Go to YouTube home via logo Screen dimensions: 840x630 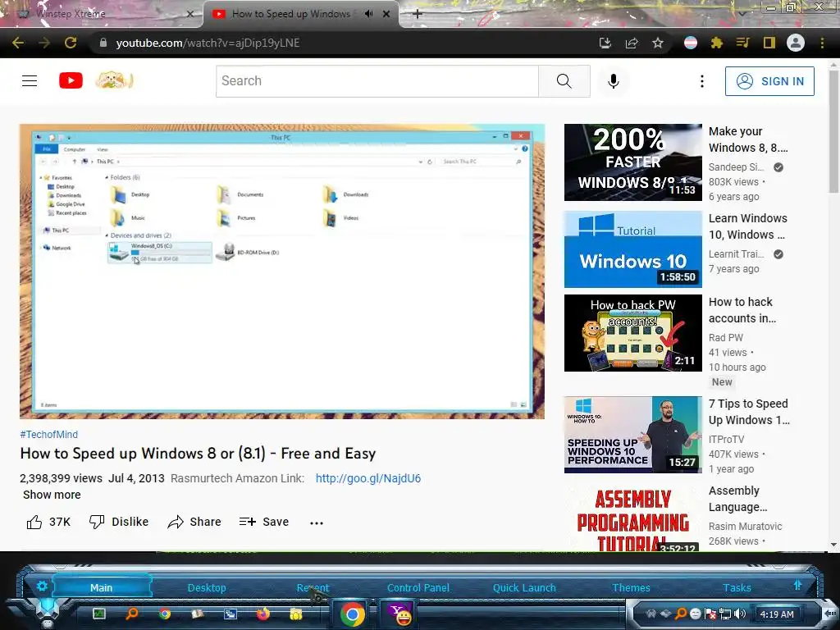[71, 81]
